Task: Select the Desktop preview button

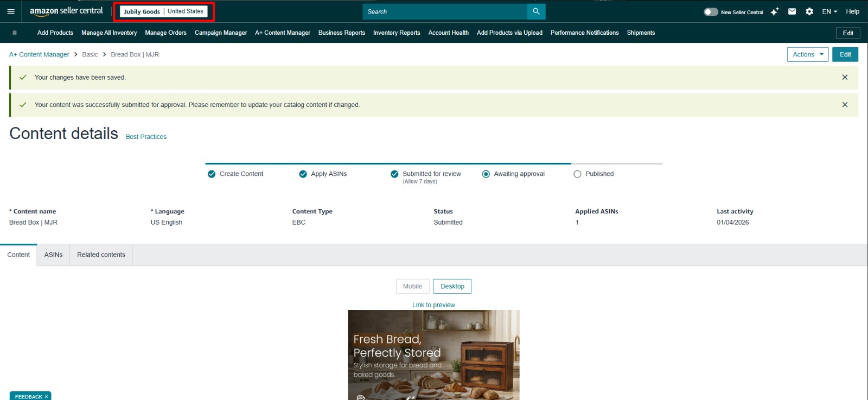Action: click(x=452, y=287)
